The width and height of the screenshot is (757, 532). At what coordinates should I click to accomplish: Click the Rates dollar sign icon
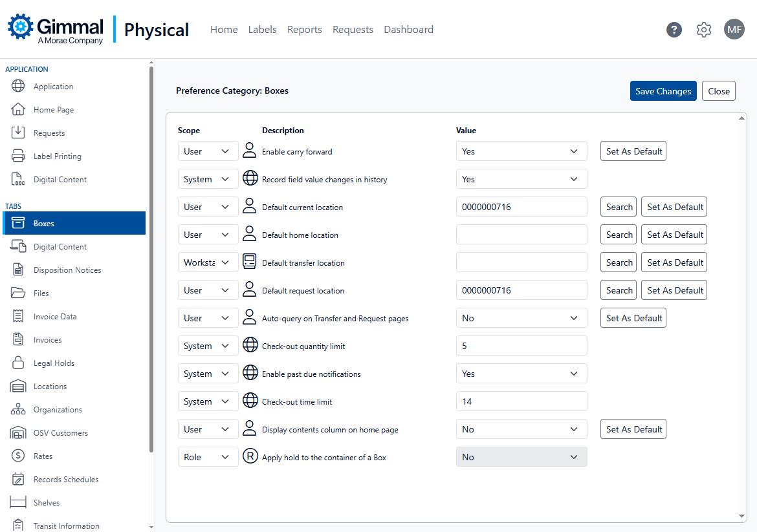point(18,456)
